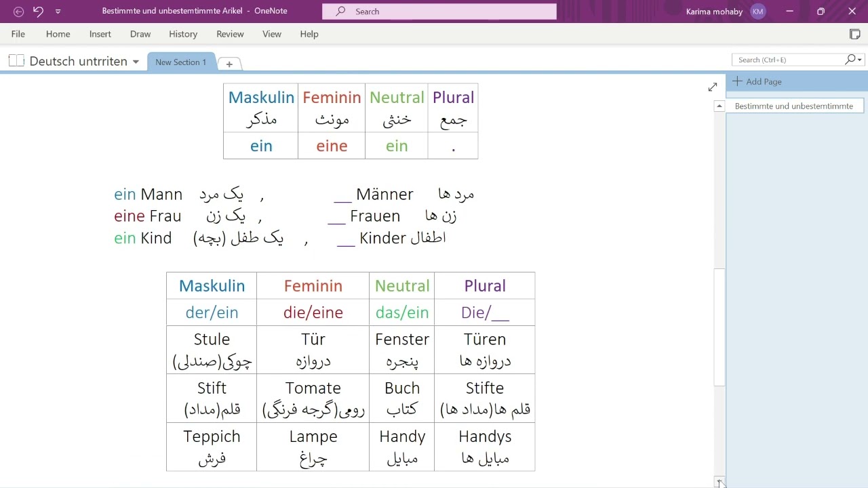Click the search magnifier icon in notebook search
This screenshot has height=488, width=868.
click(850, 60)
